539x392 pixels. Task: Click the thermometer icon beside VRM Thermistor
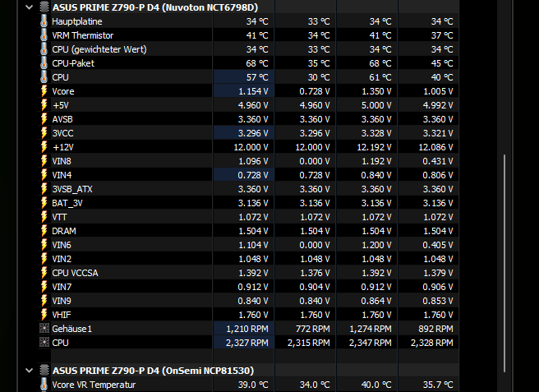[x=44, y=35]
